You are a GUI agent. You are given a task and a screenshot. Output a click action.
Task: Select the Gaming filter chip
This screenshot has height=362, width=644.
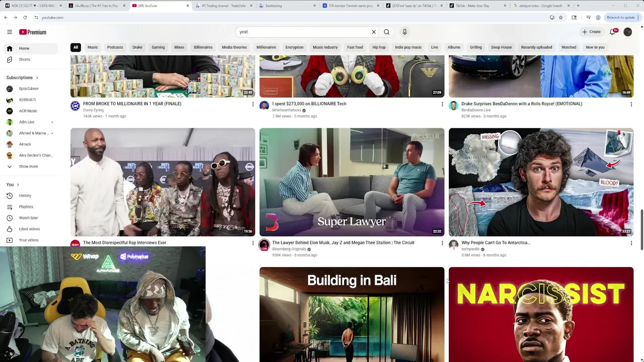point(158,47)
